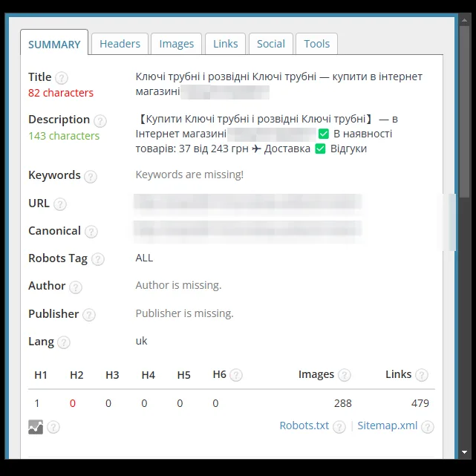Click 'Publisher is missing.' text

tap(185, 313)
